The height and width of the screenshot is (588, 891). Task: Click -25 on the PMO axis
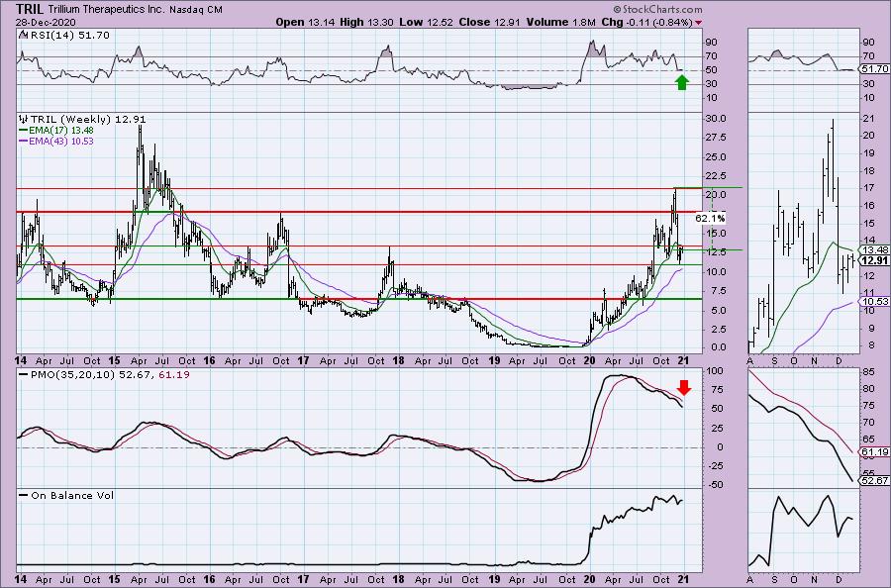click(x=715, y=466)
